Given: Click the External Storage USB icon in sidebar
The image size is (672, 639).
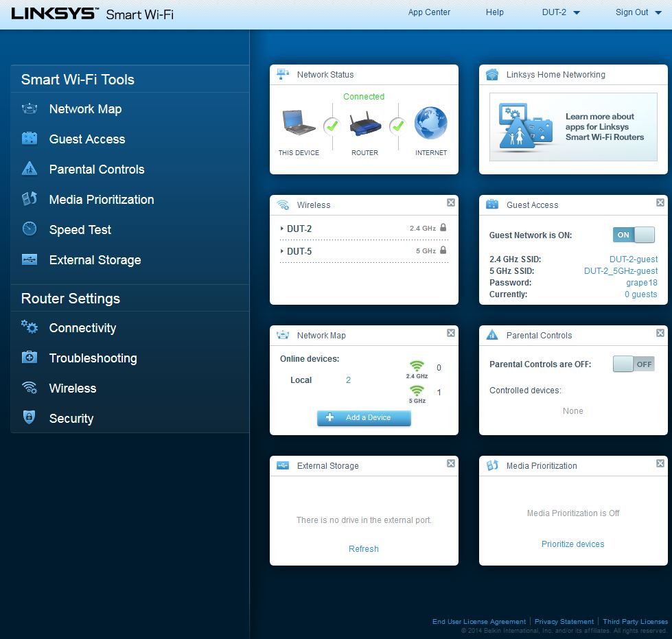Looking at the screenshot, I should tap(30, 259).
